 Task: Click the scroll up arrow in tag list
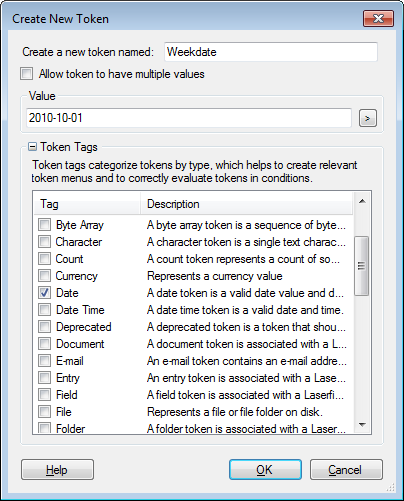point(362,201)
